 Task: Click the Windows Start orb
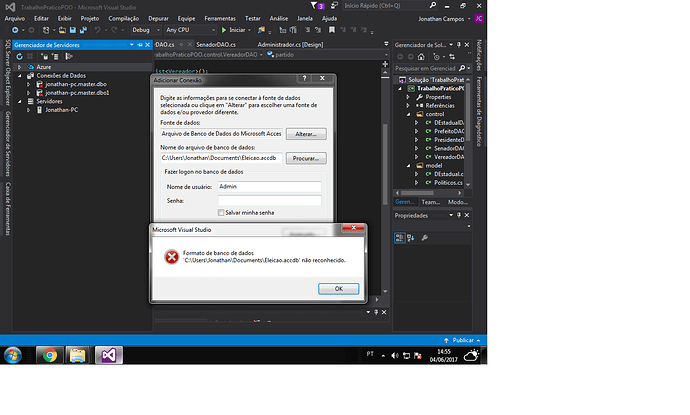pyautogui.click(x=13, y=355)
